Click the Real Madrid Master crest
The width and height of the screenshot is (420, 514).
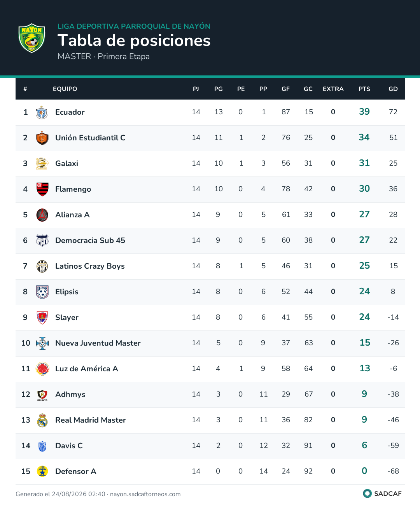click(42, 420)
